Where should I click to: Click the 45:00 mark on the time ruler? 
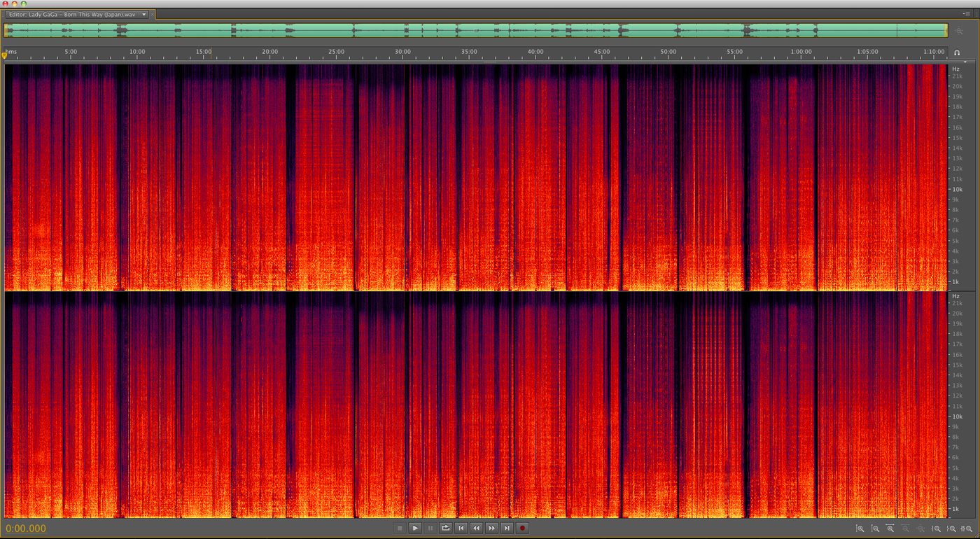602,52
